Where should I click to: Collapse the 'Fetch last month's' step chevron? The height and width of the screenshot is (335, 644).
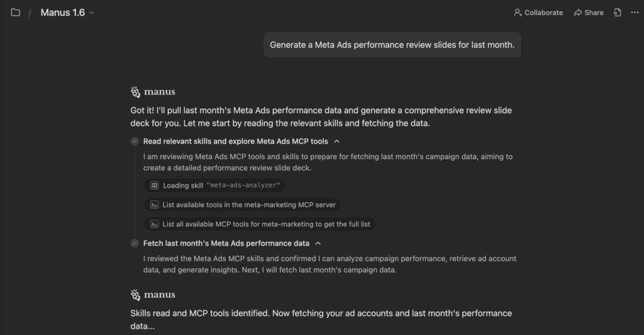318,243
